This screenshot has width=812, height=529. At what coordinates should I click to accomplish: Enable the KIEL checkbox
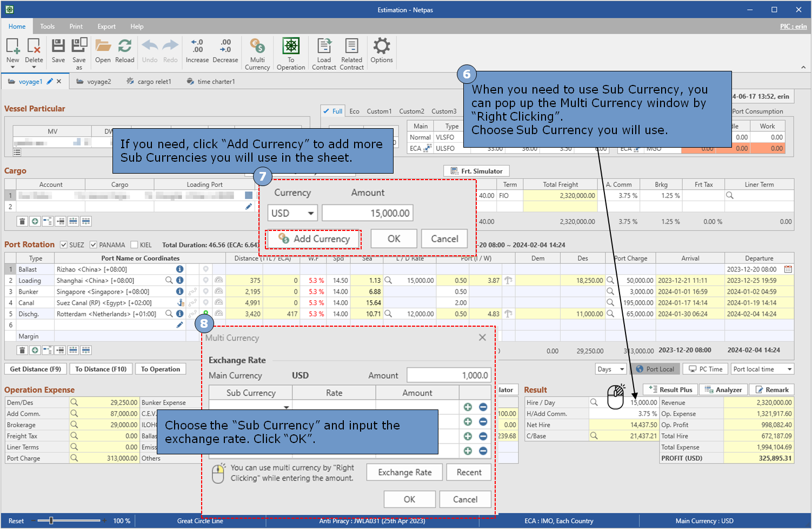(134, 245)
